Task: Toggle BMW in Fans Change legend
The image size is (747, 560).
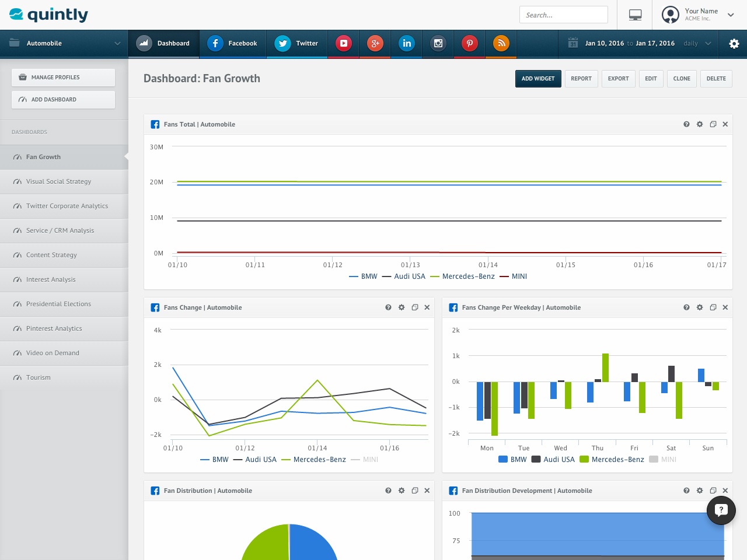Action: pyautogui.click(x=214, y=460)
